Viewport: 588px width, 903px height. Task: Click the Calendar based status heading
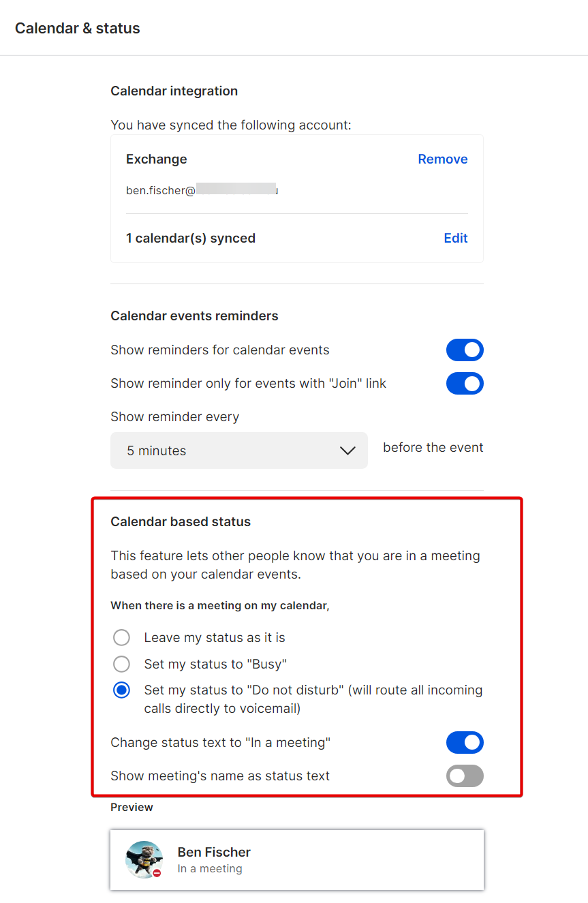tap(181, 522)
